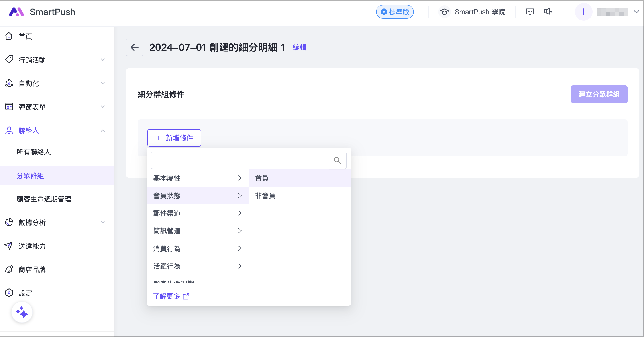Open the feedback chat icon

[530, 12]
